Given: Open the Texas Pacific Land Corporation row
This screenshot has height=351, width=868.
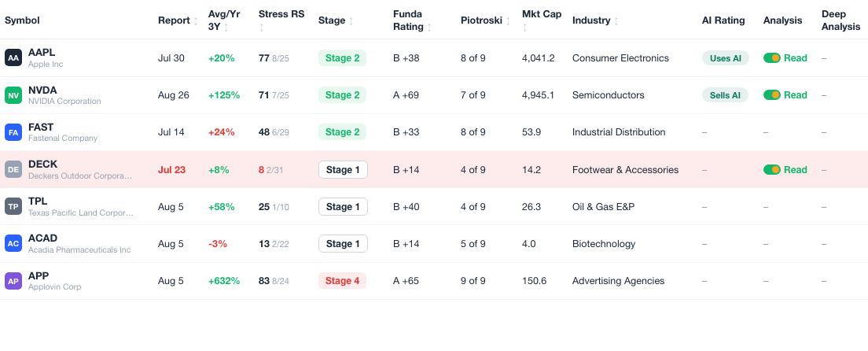Looking at the screenshot, I should click(434, 206).
